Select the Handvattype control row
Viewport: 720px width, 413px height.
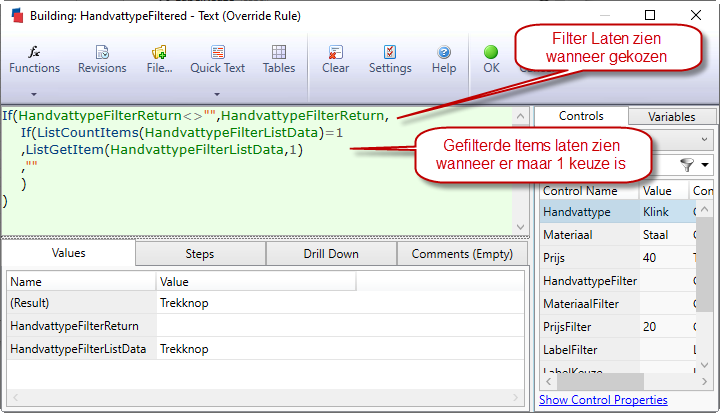618,212
